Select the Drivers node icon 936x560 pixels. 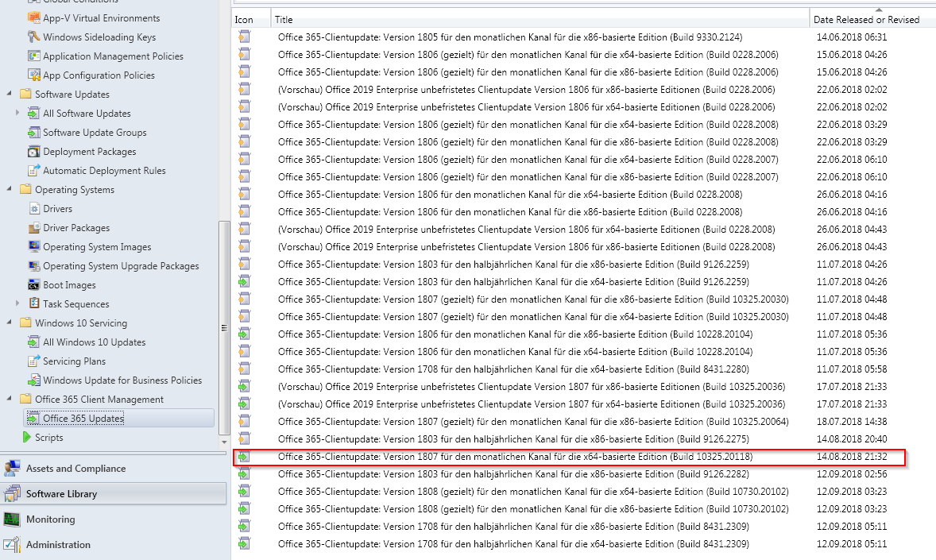coord(34,209)
